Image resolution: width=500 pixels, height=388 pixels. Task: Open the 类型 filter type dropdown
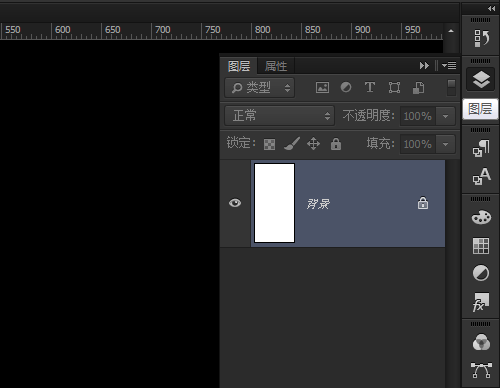(x=259, y=88)
